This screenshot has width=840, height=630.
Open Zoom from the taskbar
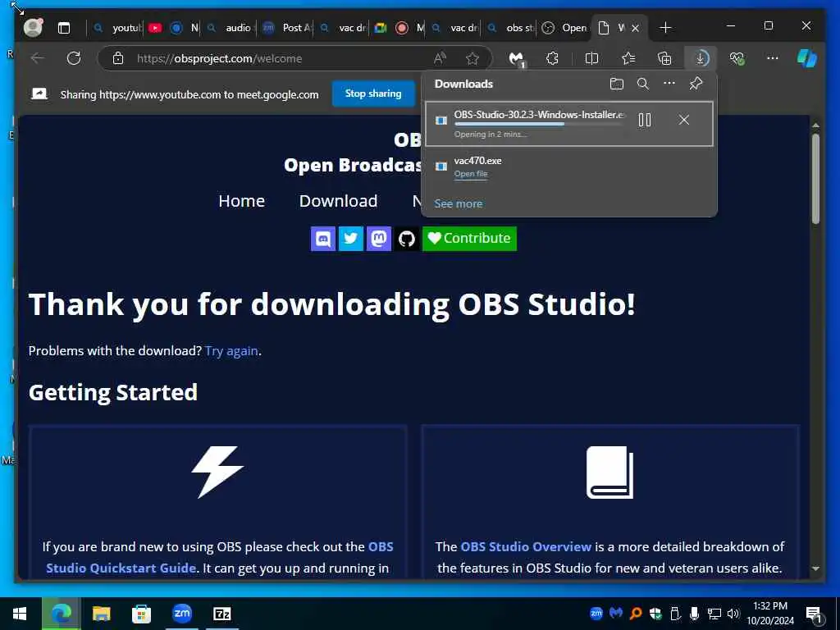point(181,614)
